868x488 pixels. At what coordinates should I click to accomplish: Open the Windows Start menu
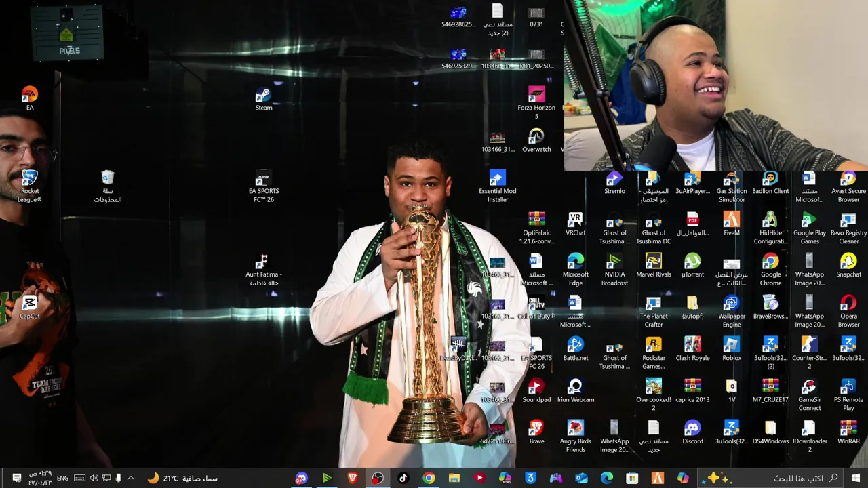[x=855, y=478]
